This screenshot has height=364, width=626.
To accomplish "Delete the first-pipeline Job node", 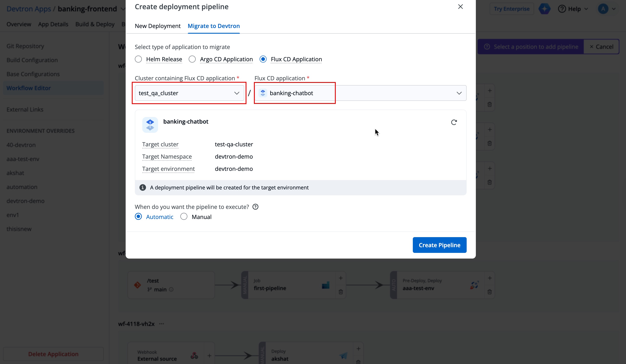I will pos(341,292).
